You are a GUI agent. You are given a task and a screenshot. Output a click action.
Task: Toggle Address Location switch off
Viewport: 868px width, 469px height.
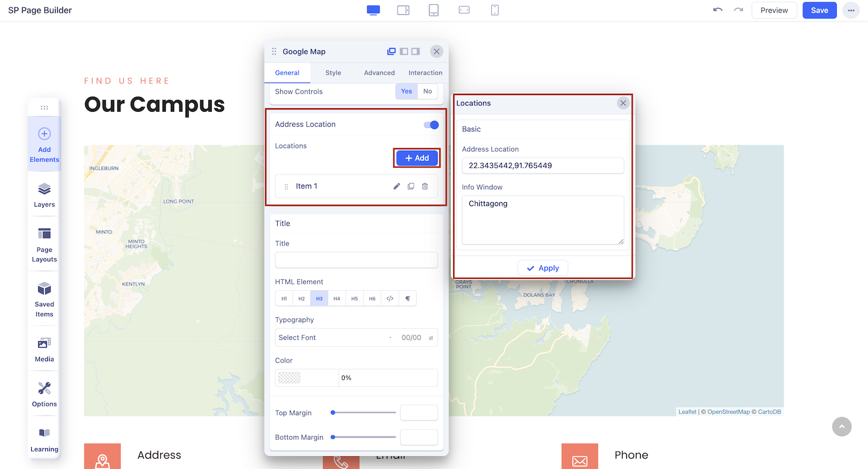pyautogui.click(x=431, y=124)
